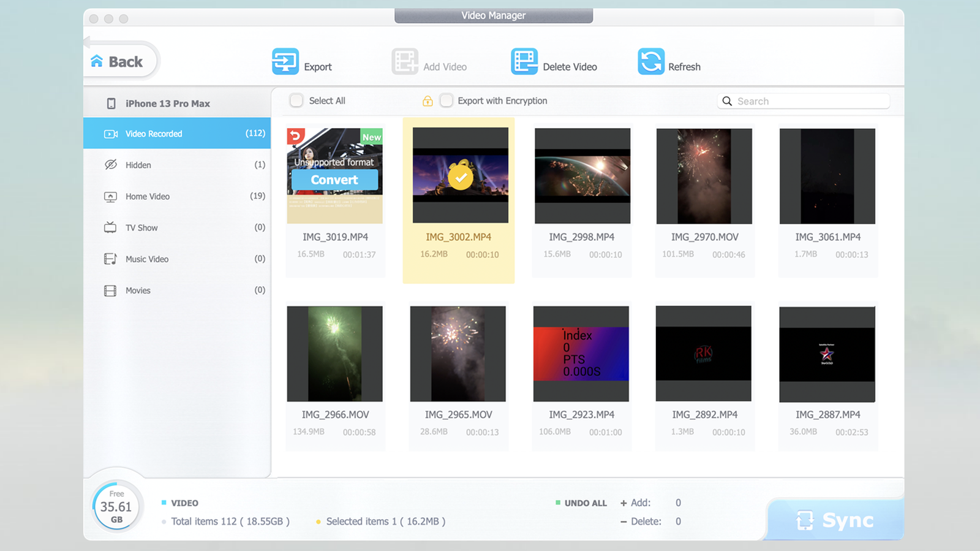This screenshot has height=551, width=980.
Task: Select the IMG_2892.MP4 thumbnail
Action: pyautogui.click(x=704, y=354)
